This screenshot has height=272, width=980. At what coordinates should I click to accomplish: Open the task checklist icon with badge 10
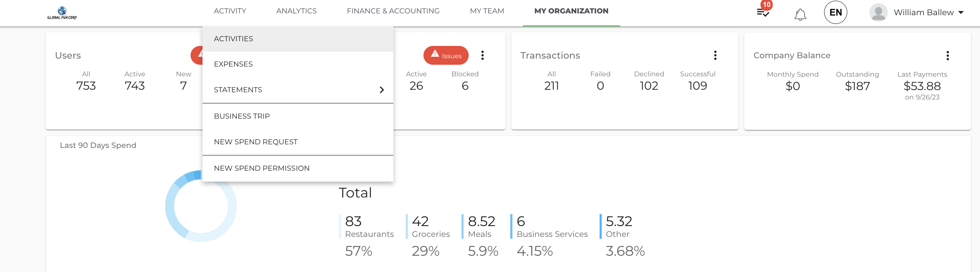[763, 13]
